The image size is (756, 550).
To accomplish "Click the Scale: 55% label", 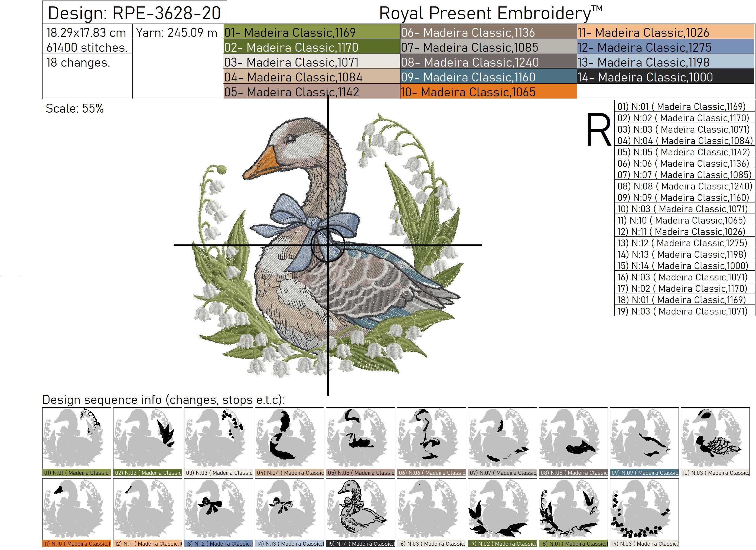I will 75,108.
